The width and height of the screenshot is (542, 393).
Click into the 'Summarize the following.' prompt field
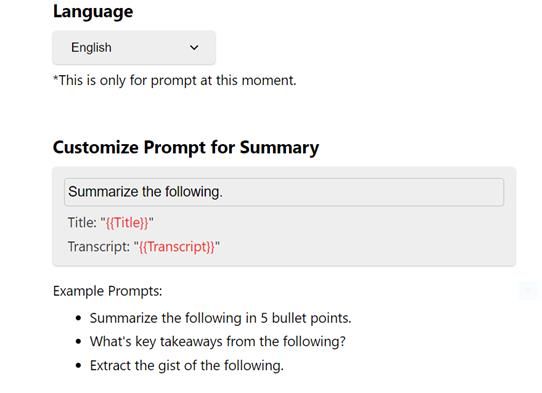[x=284, y=192]
